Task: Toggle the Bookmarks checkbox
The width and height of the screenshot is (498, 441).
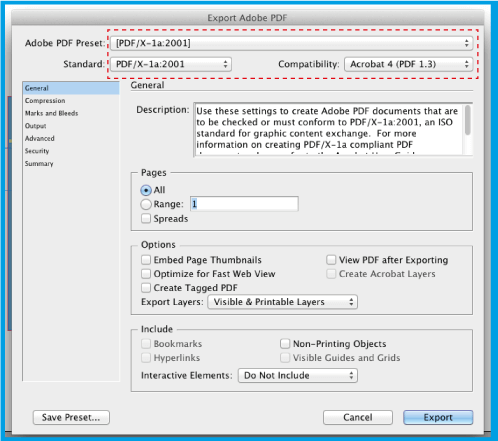Action: [146, 344]
